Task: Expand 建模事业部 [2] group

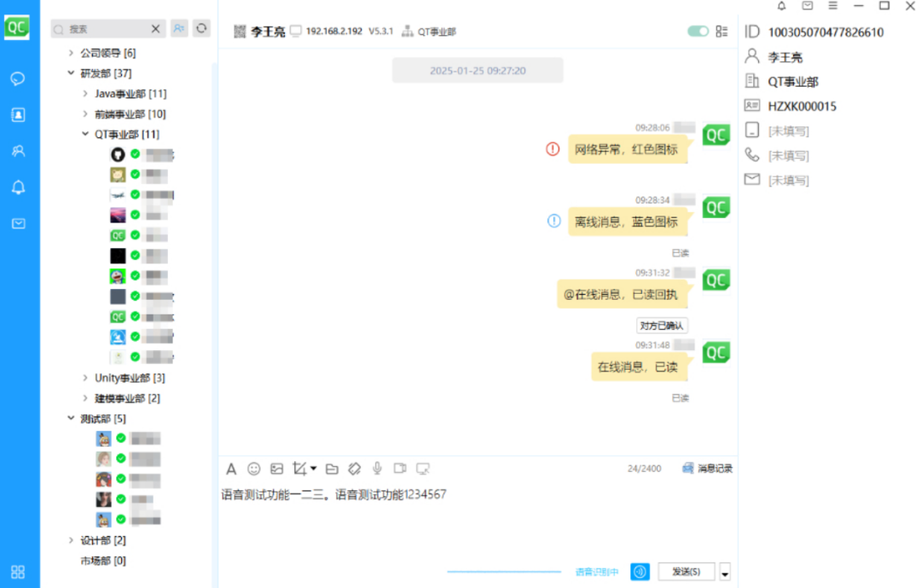Action: 86,398
